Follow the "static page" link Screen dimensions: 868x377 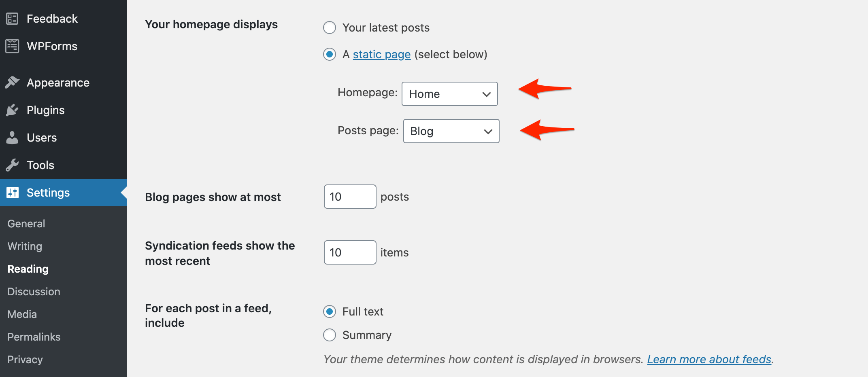point(382,54)
